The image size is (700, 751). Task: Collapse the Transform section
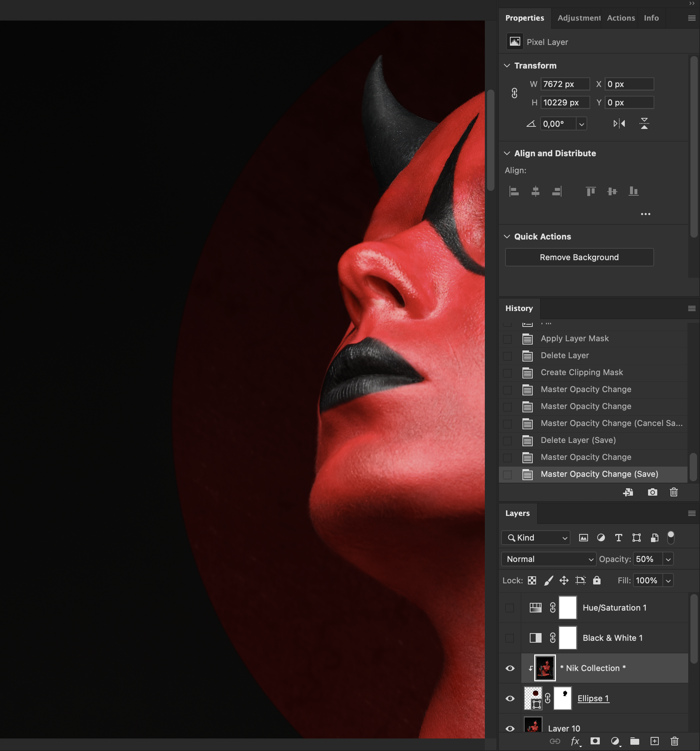[x=507, y=66]
